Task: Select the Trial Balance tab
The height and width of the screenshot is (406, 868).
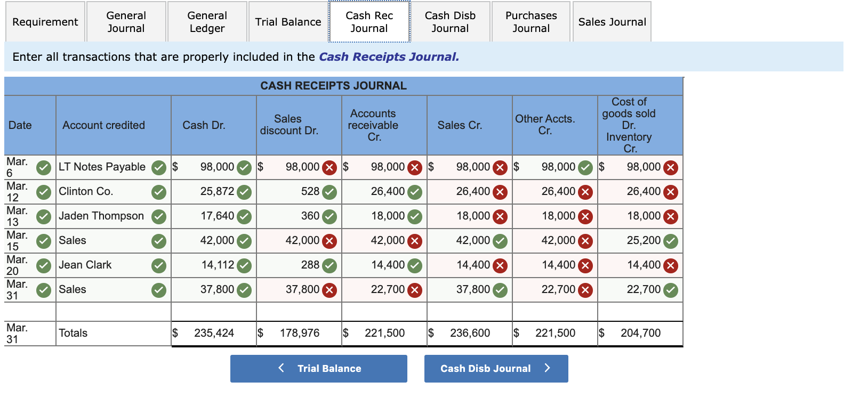Action: [288, 22]
